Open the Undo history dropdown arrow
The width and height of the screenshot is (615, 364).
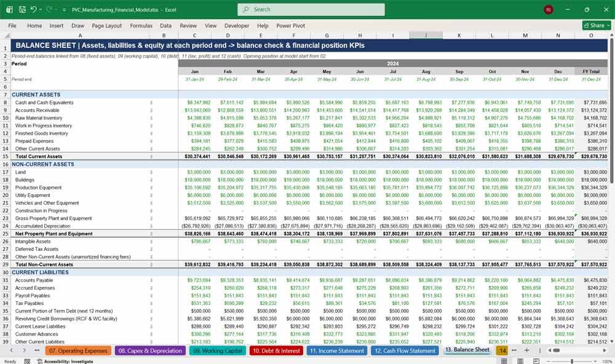point(41,9)
